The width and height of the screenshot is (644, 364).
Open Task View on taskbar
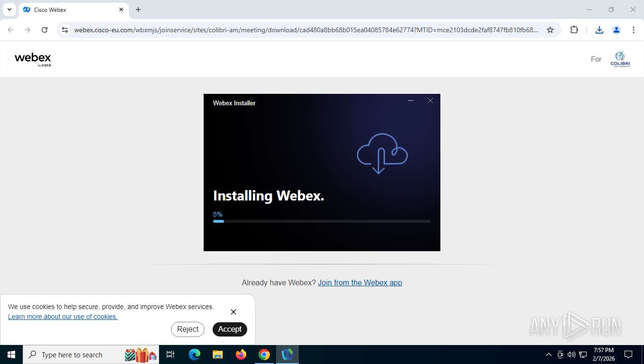pos(170,355)
